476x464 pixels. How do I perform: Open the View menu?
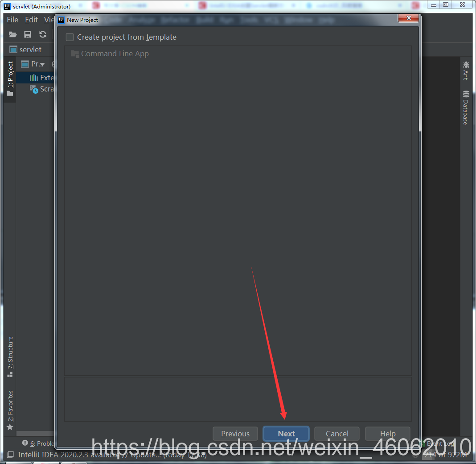click(x=49, y=20)
